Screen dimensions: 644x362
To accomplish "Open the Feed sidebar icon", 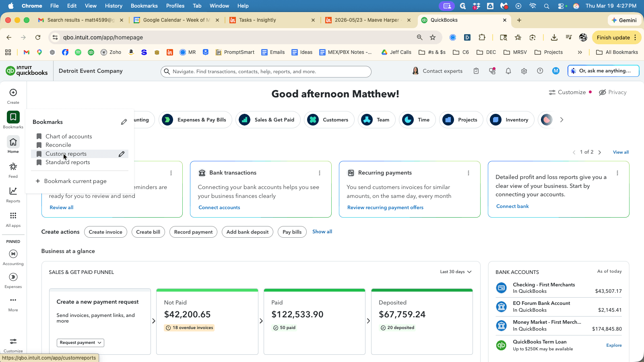I will (x=13, y=170).
